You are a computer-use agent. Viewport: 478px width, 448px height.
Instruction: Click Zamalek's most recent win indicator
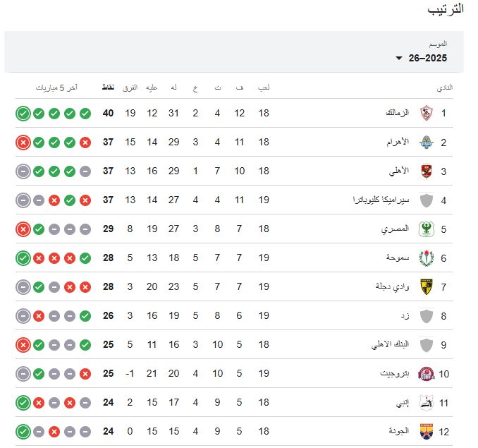pyautogui.click(x=23, y=113)
